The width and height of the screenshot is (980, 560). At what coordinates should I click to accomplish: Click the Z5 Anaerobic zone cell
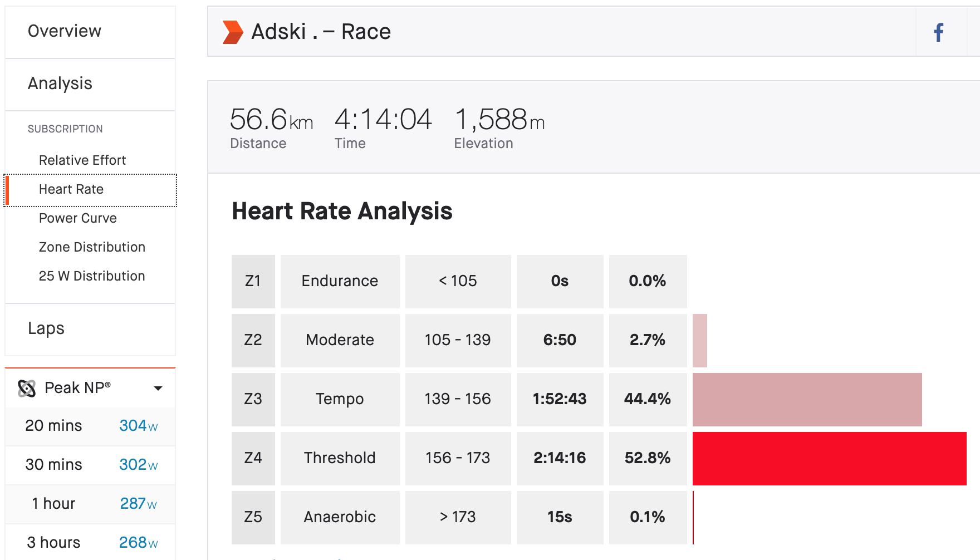(253, 517)
